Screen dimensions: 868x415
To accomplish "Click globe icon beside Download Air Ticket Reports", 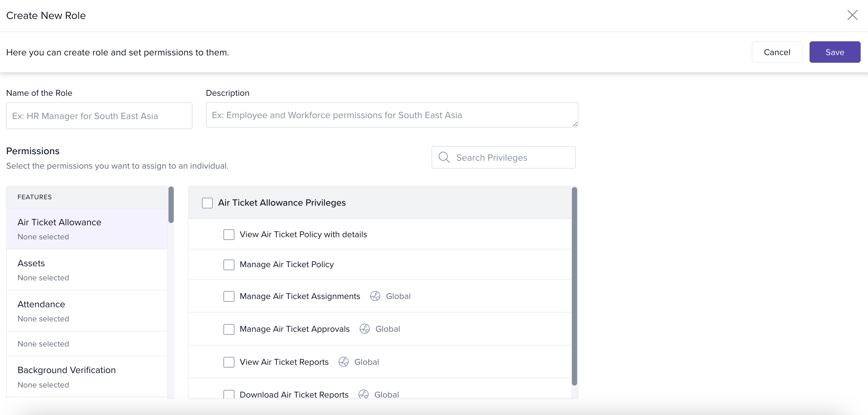I will click(363, 394).
